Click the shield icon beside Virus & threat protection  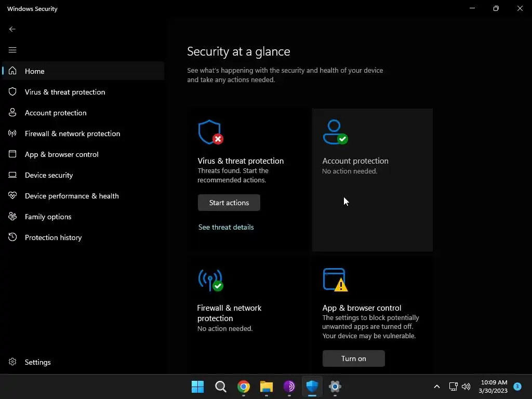coord(12,91)
